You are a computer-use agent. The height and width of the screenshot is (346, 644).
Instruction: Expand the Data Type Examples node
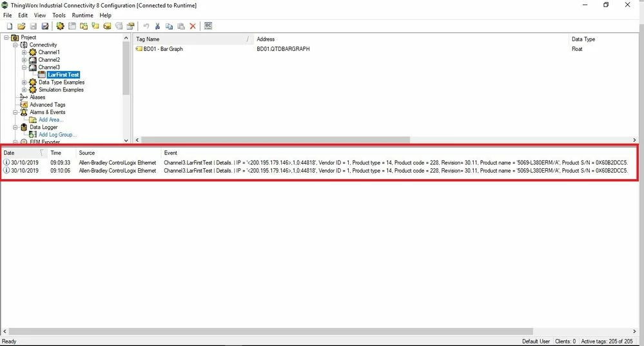(x=24, y=82)
